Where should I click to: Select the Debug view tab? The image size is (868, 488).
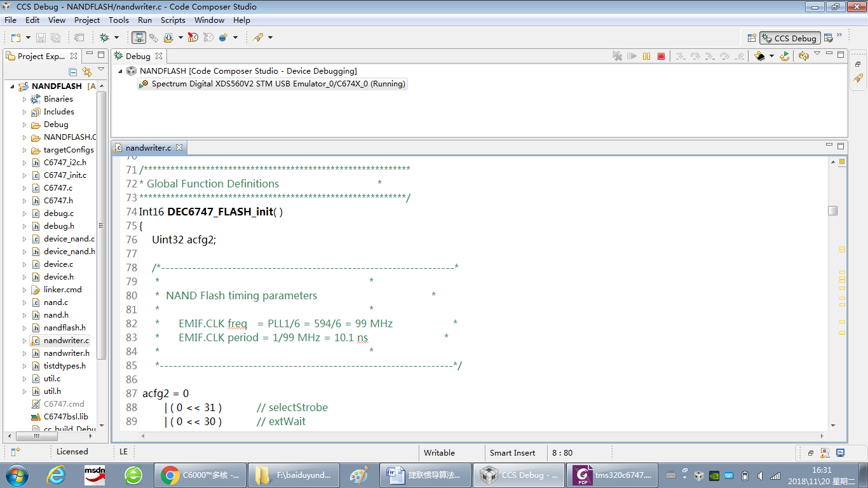(x=138, y=56)
